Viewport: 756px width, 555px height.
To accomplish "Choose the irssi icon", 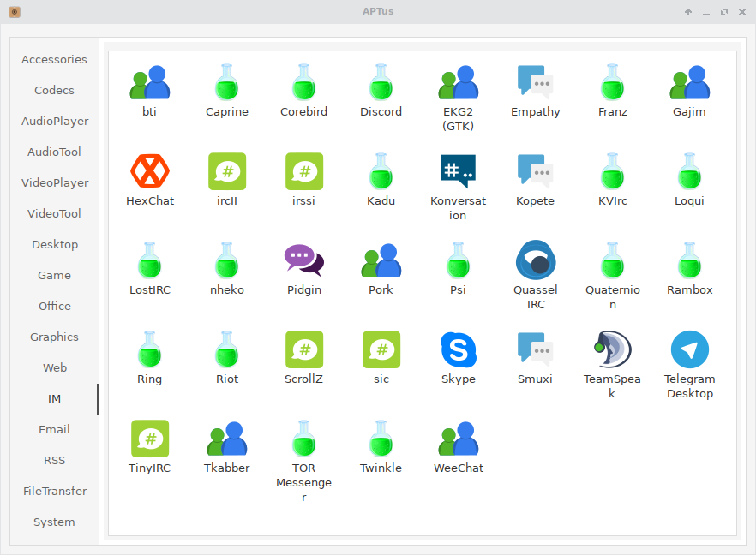I will pos(303,171).
